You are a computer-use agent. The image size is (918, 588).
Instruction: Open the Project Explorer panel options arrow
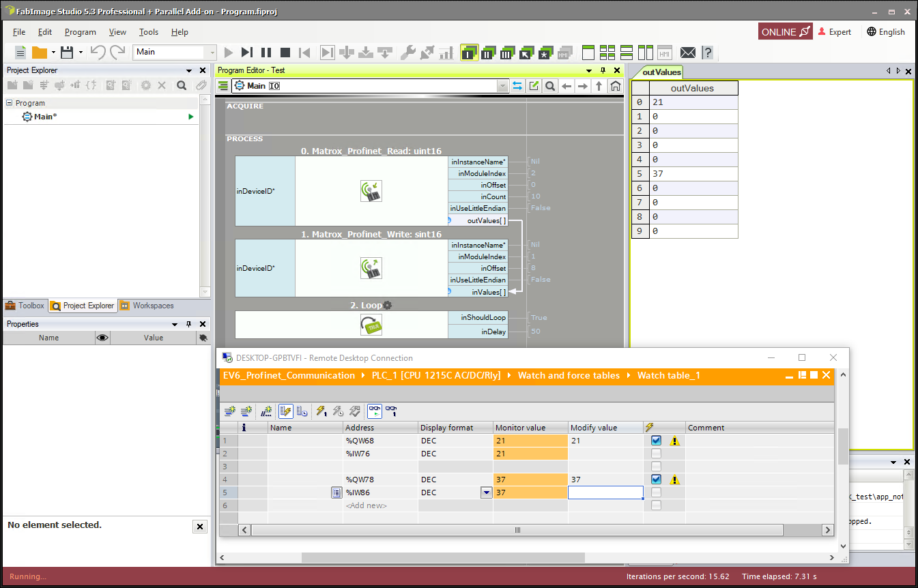tap(189, 70)
